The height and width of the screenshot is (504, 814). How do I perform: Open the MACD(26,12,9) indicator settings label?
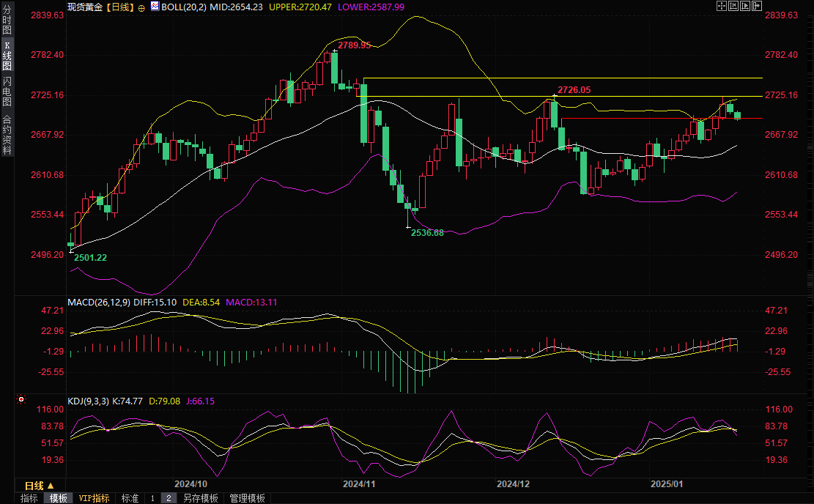pos(97,302)
